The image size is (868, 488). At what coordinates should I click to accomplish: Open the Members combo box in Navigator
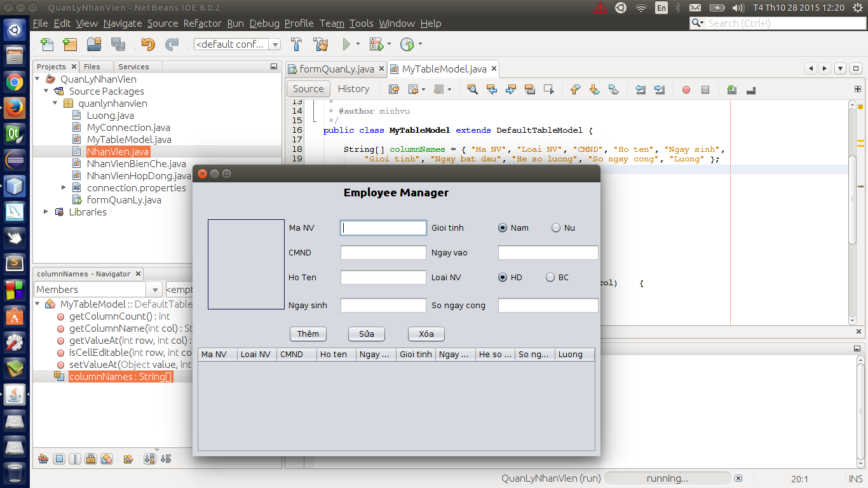click(x=98, y=290)
